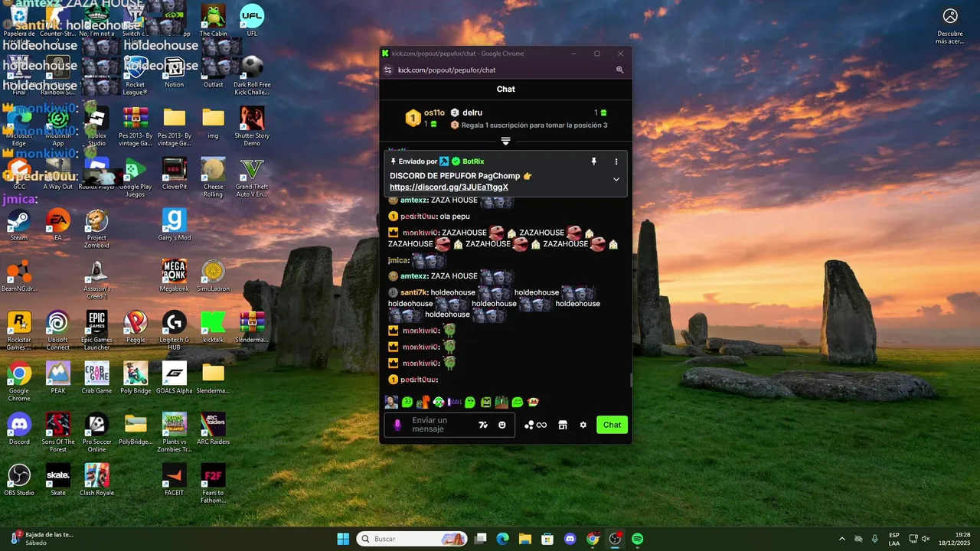980x551 pixels.
Task: Open the img folder on desktop
Action: [213, 123]
